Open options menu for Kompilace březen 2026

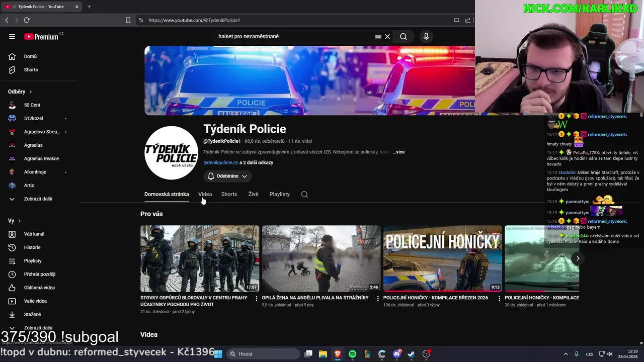(x=499, y=299)
